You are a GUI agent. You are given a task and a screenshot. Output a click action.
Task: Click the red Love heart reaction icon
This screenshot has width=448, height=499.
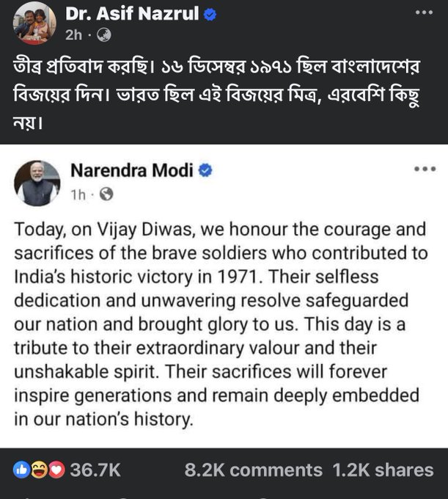(55, 470)
